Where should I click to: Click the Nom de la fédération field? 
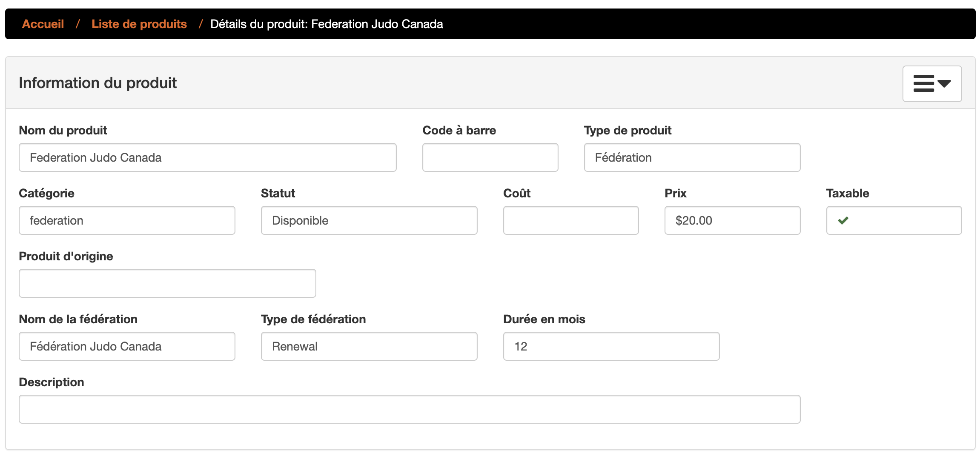click(126, 346)
